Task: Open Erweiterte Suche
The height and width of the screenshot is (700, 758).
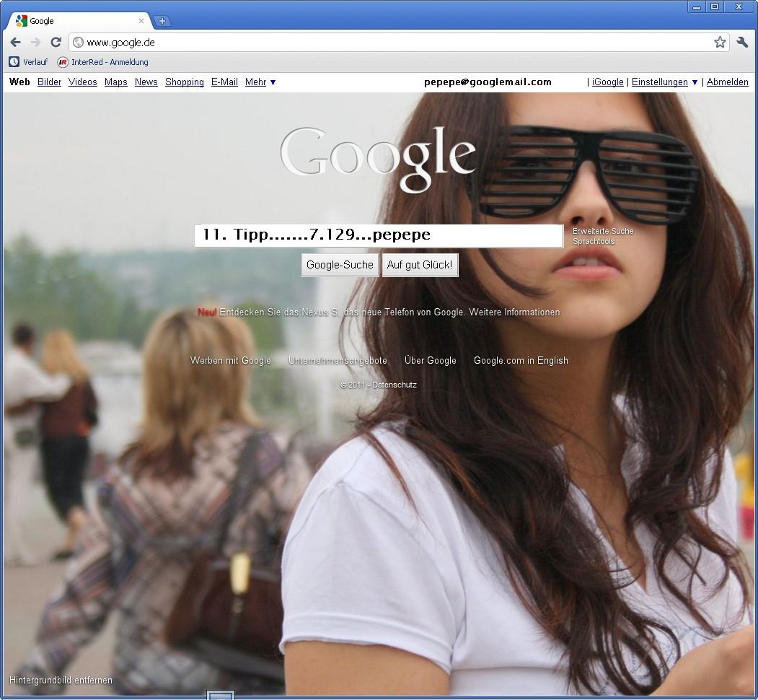Action: click(x=603, y=231)
